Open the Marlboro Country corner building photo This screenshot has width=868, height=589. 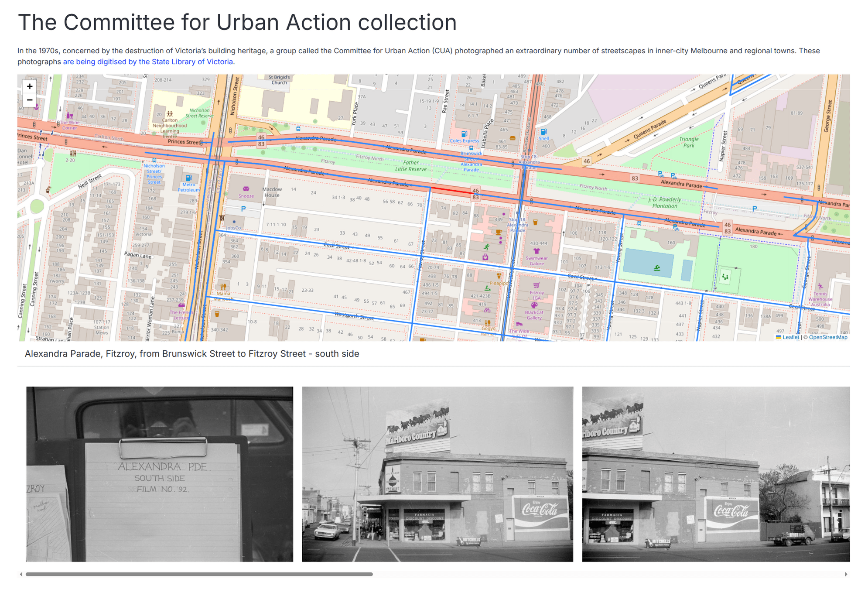point(437,474)
